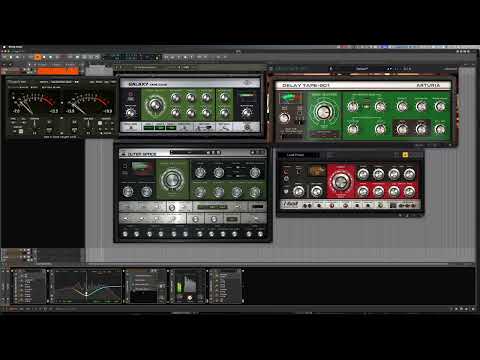Click the first green display button on Galaxy

[x=148, y=127]
